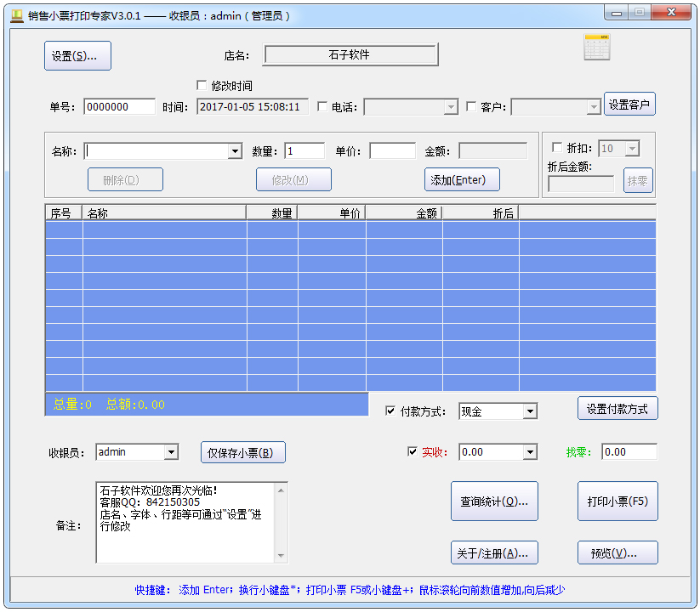Screen dimensions: 700x612
Task: Click the 总量:0 总额:0.00 summary
Action: click(x=109, y=405)
